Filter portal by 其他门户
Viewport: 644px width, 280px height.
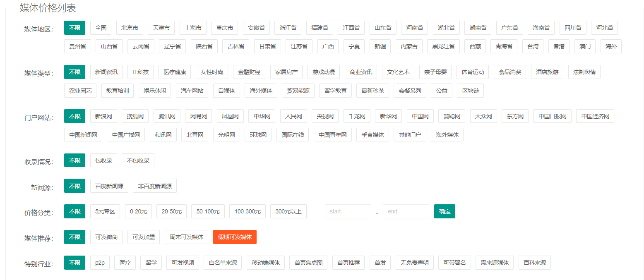click(410, 135)
